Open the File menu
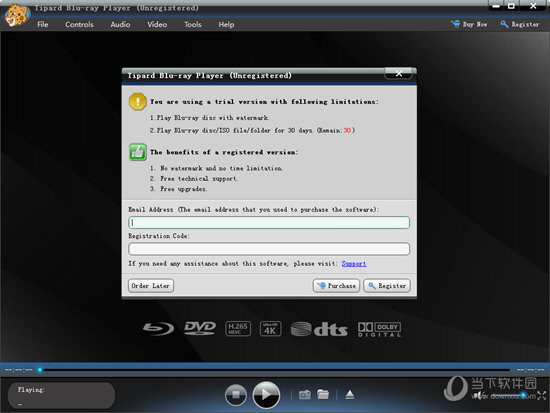The height and width of the screenshot is (413, 550). coord(42,25)
